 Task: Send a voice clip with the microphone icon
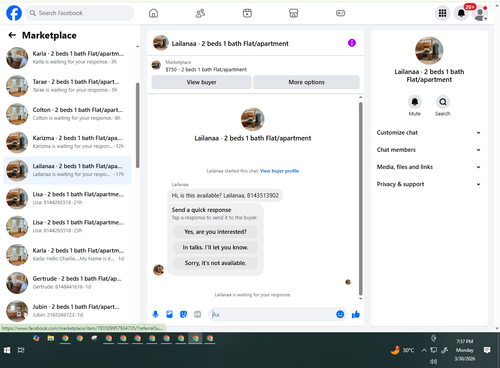coord(155,314)
